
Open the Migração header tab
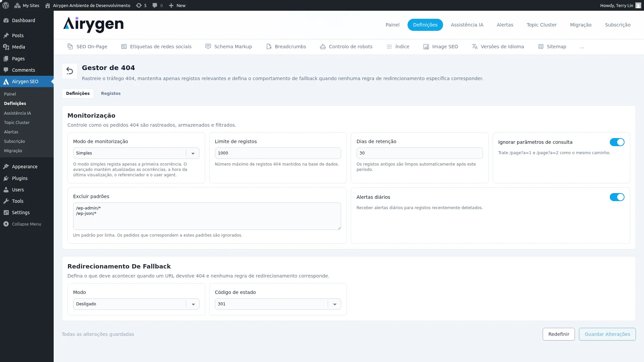(581, 25)
